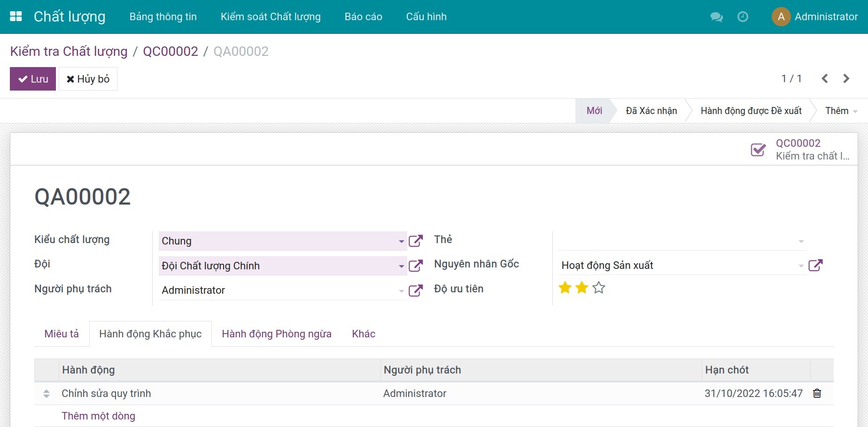868x427 pixels.
Task: Click Thêm một dòng link
Action: coord(98,416)
